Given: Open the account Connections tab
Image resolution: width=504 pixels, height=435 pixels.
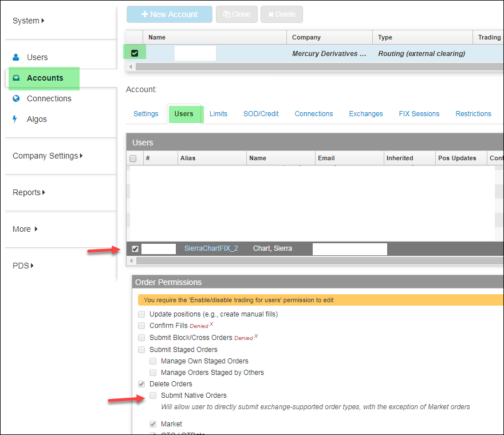Looking at the screenshot, I should pos(314,114).
